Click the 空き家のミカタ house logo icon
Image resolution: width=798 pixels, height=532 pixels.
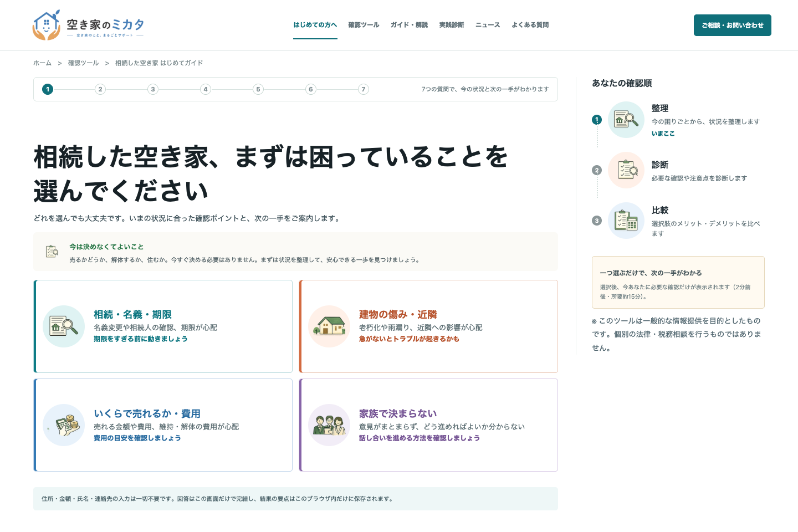[47, 25]
